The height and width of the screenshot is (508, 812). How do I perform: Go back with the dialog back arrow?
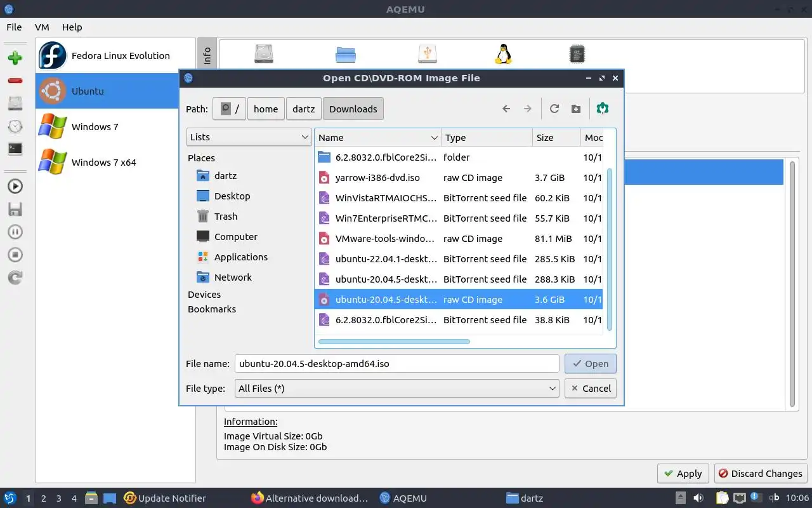pos(506,109)
